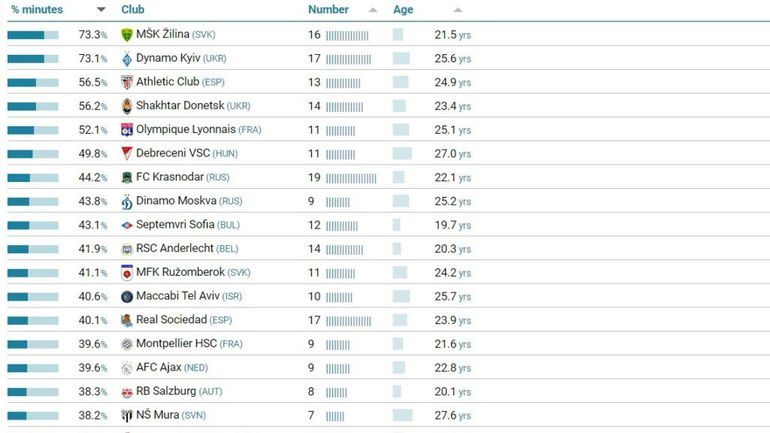Sort table by Number column arrow
The height and width of the screenshot is (433, 770).
(x=373, y=10)
